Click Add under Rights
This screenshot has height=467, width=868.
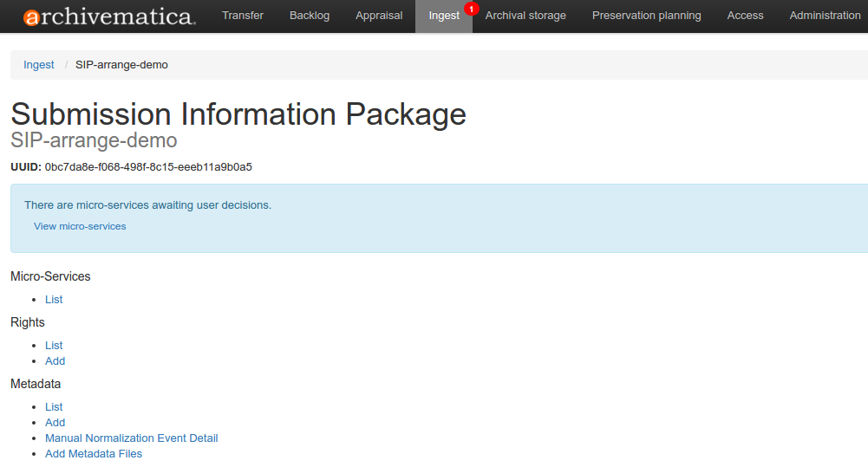tap(55, 361)
